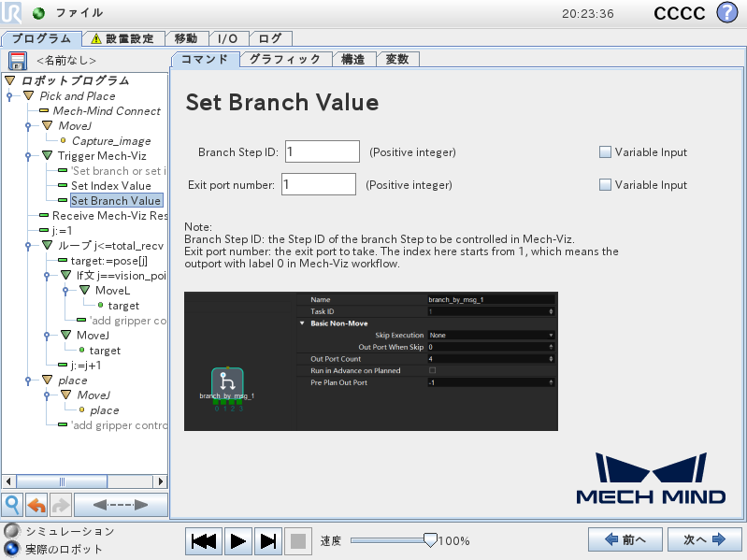The height and width of the screenshot is (560, 747).
Task: Select 実際のロボット mode radio button
Action: (x=12, y=549)
